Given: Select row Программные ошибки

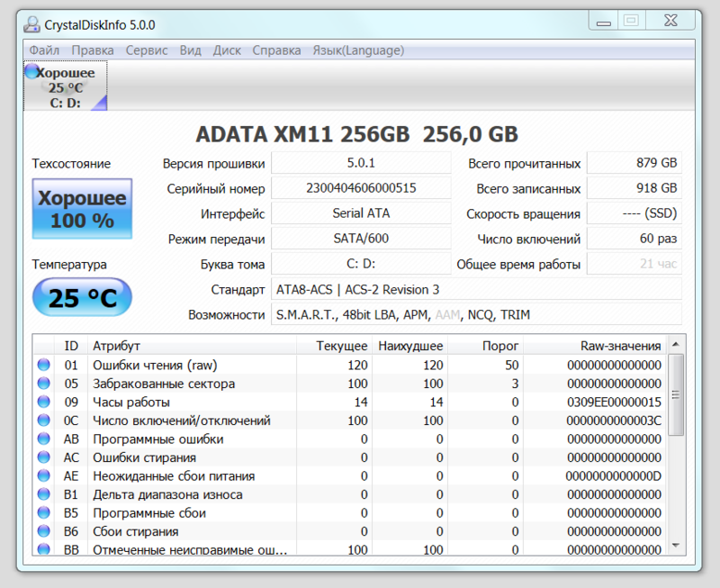Looking at the screenshot, I should [350, 439].
